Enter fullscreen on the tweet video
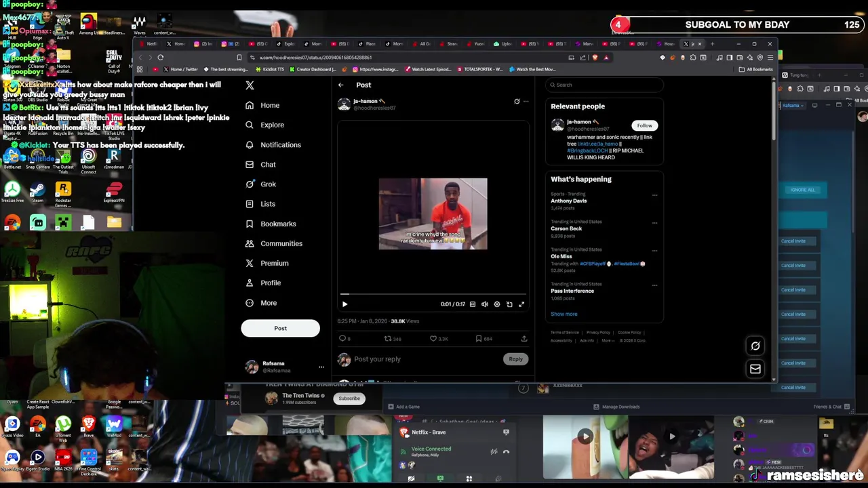Screen dimensions: 868x488 [x=521, y=304]
